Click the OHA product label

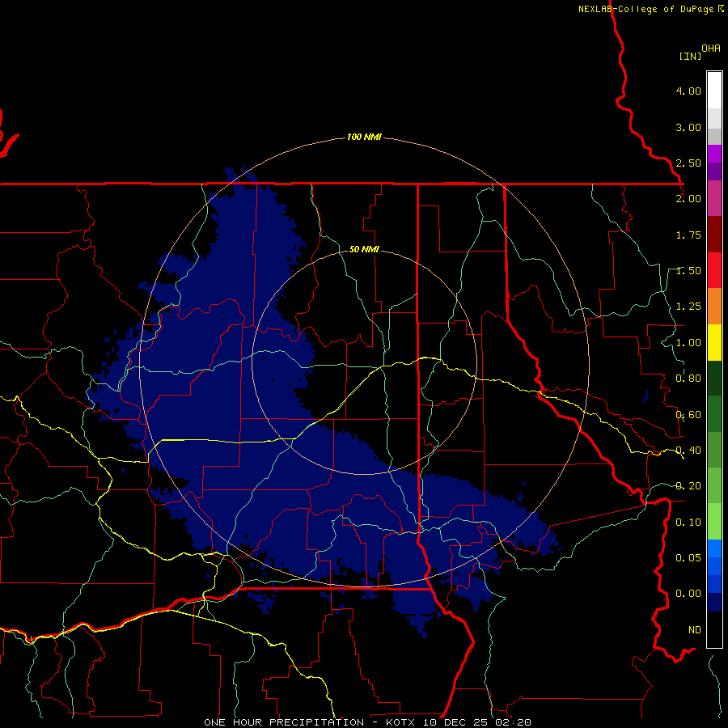[711, 49]
